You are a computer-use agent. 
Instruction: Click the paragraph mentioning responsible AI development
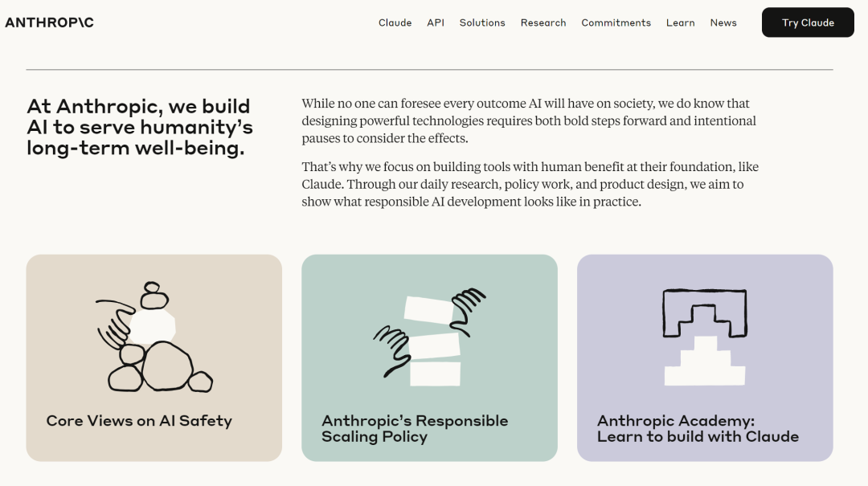click(x=530, y=184)
